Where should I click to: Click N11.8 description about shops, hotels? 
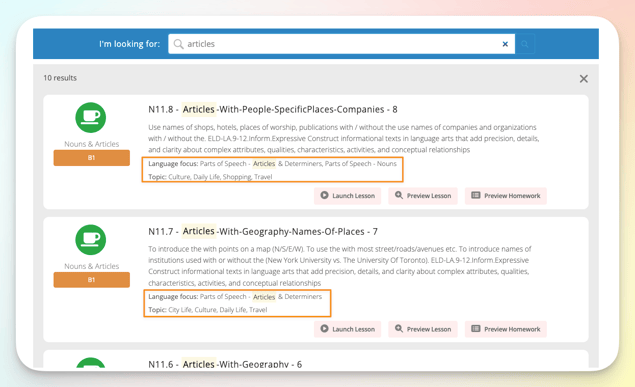click(343, 138)
